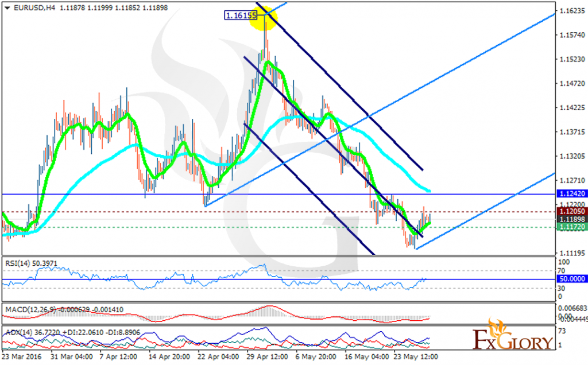
Task: Click the 16 May 04:00 time label
Action: [x=366, y=356]
